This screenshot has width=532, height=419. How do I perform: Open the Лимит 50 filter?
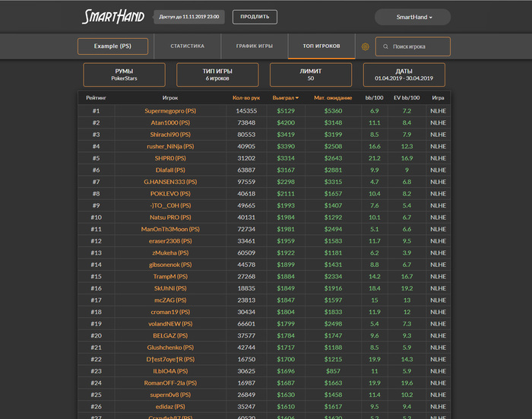311,75
